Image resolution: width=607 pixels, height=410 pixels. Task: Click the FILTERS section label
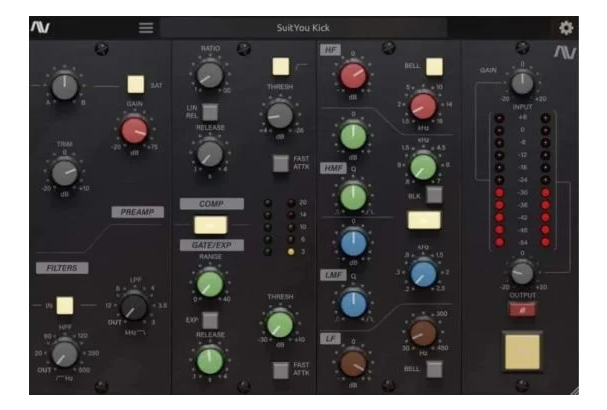62,268
